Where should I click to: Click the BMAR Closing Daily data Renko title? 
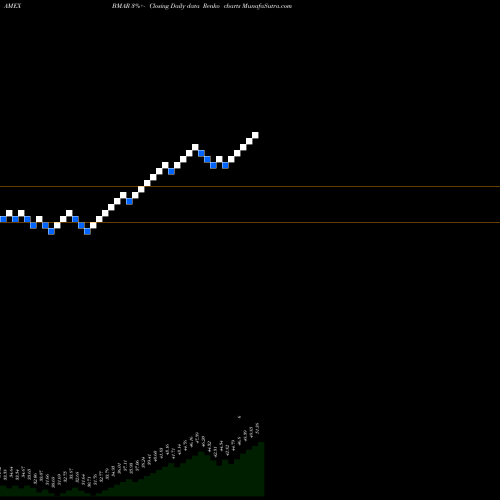pos(202,6)
